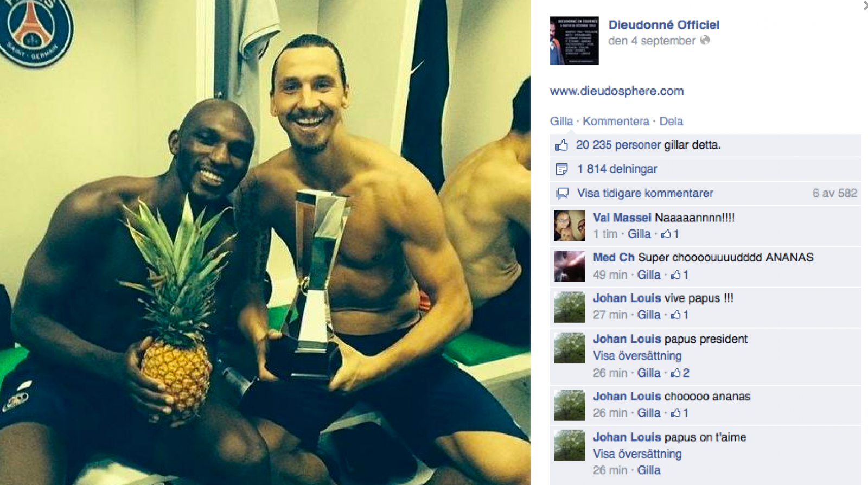Like Med Ch's comment with Gilla
Viewport: 868px width, 485px height.
pyautogui.click(x=649, y=275)
